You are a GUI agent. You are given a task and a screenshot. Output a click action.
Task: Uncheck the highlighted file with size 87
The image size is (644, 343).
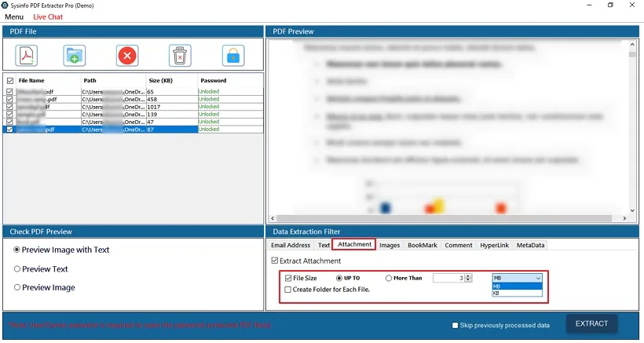[x=10, y=130]
